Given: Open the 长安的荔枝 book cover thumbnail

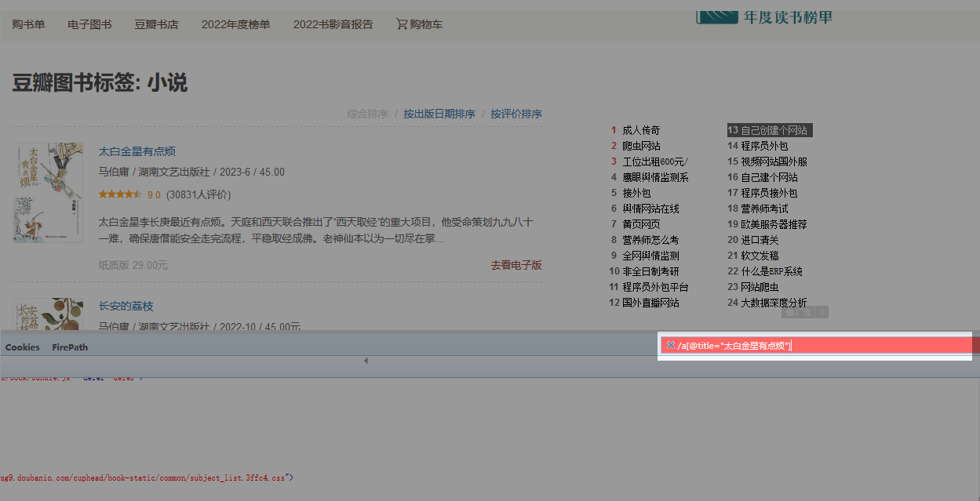Looking at the screenshot, I should (48, 314).
